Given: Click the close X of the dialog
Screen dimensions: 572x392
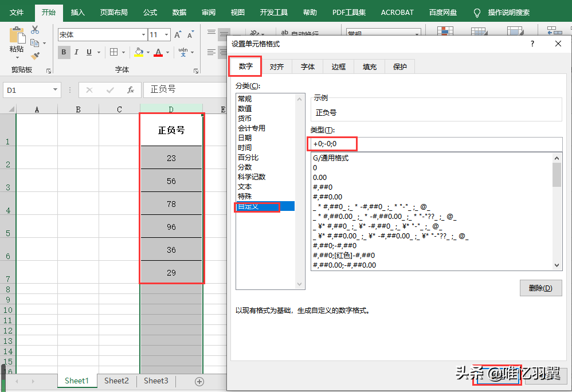Looking at the screenshot, I should [558, 44].
